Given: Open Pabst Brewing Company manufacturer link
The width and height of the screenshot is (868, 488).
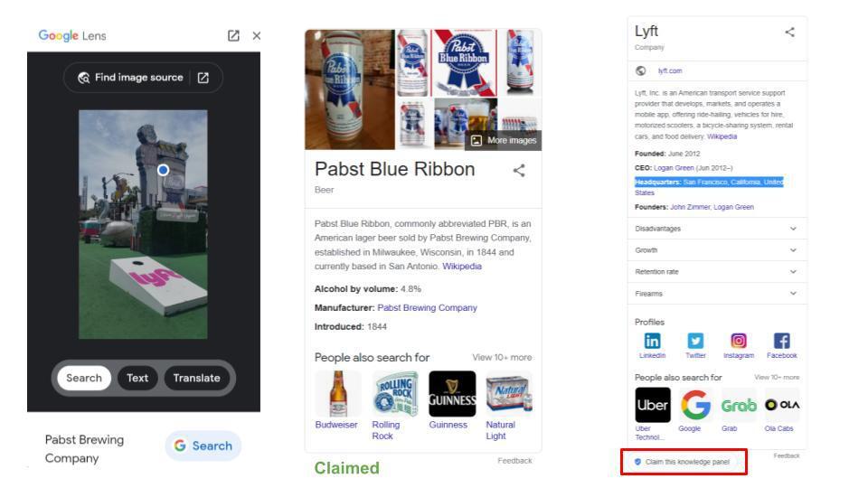Looking at the screenshot, I should click(x=427, y=308).
